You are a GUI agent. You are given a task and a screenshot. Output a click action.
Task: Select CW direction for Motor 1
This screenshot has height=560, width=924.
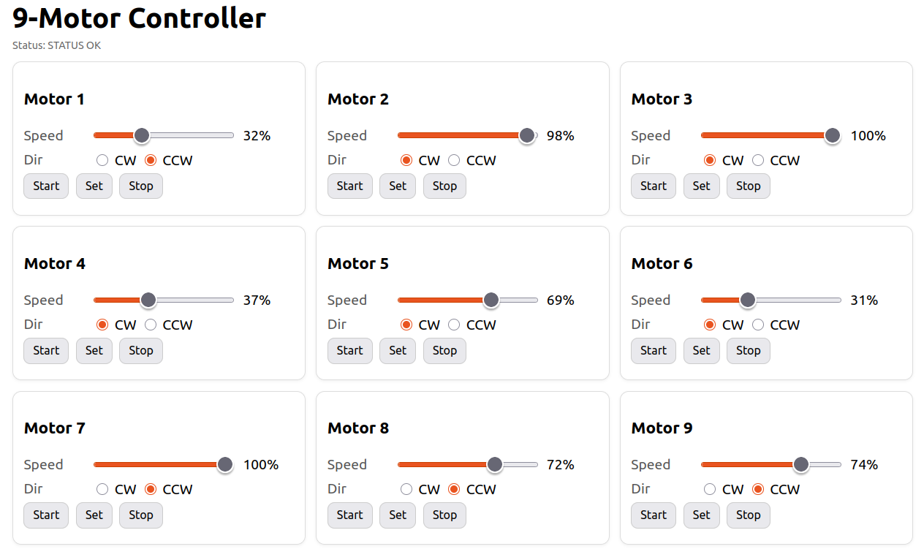102,160
